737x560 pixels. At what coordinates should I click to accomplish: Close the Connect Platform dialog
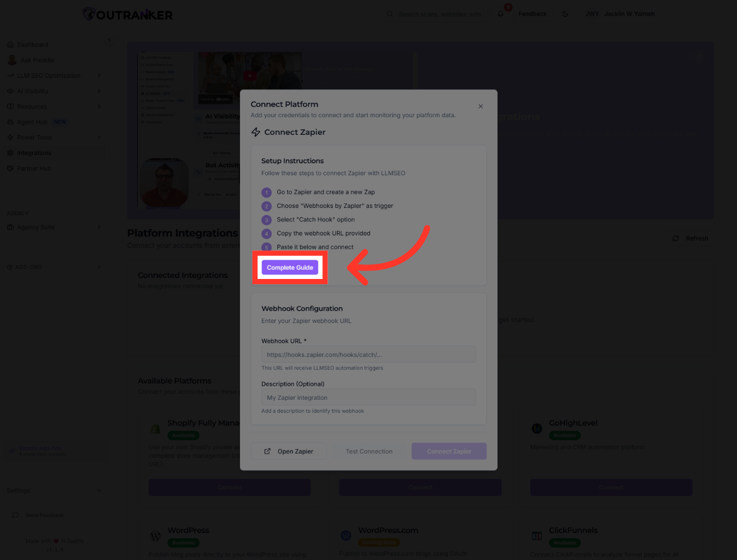click(480, 106)
